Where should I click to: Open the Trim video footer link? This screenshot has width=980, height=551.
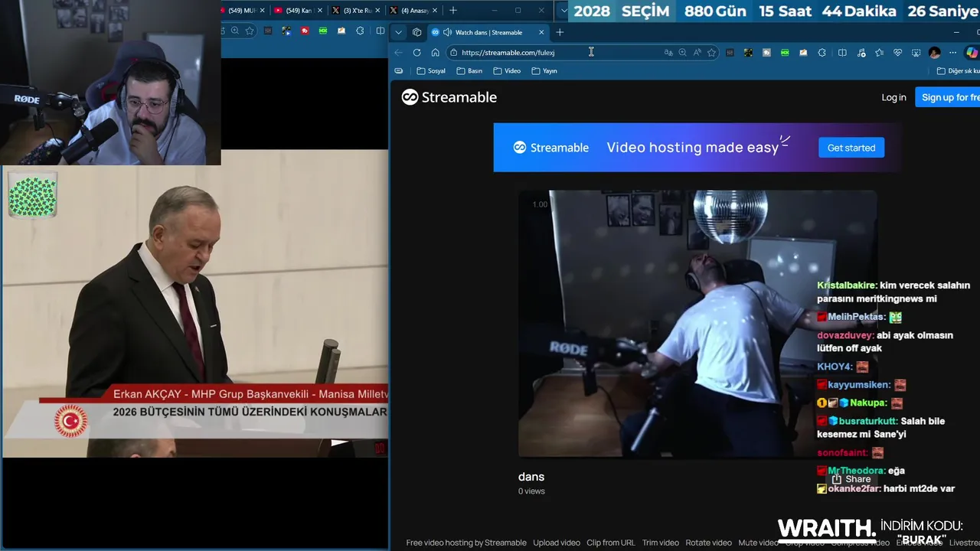click(x=661, y=543)
